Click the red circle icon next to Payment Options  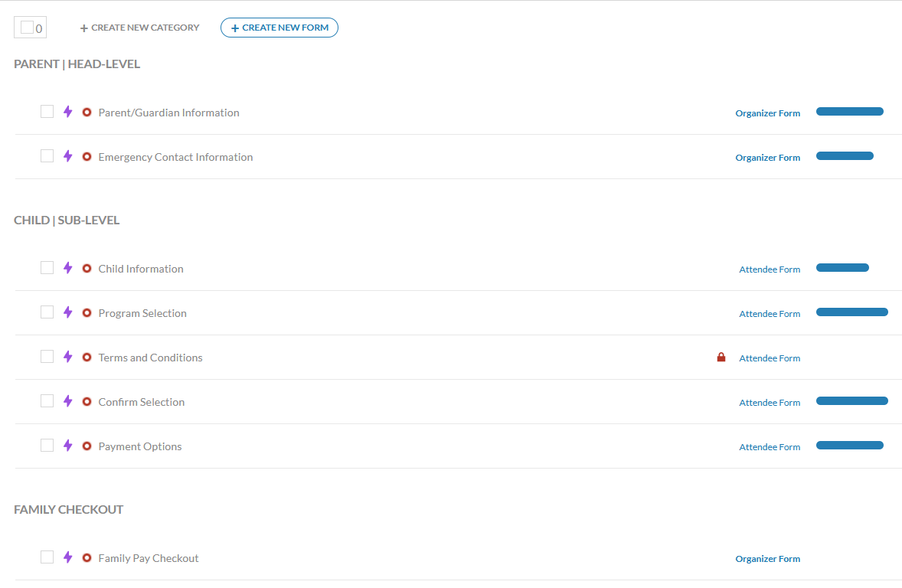click(87, 446)
